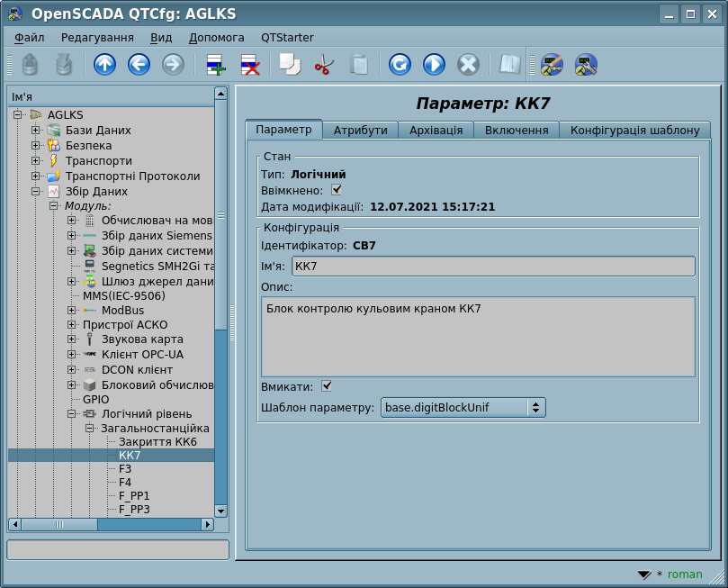Switch to the 'Атрибути' tab

coord(360,131)
